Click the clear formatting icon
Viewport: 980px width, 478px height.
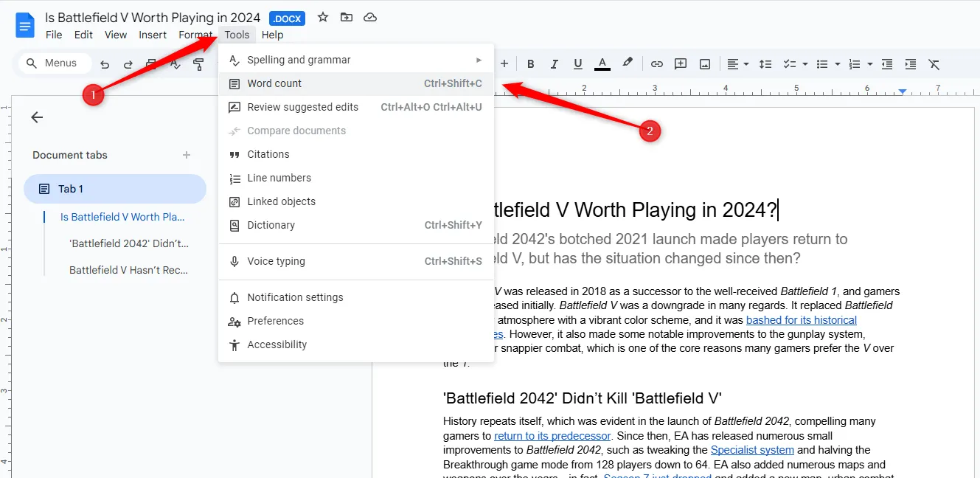[934, 64]
